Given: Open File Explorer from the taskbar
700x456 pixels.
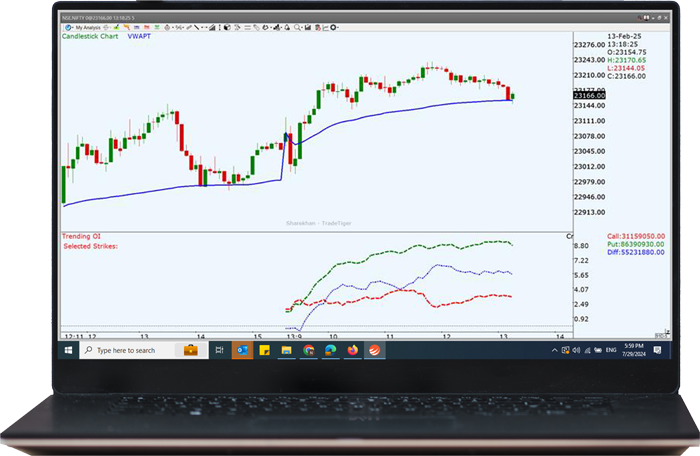Looking at the screenshot, I should [286, 351].
